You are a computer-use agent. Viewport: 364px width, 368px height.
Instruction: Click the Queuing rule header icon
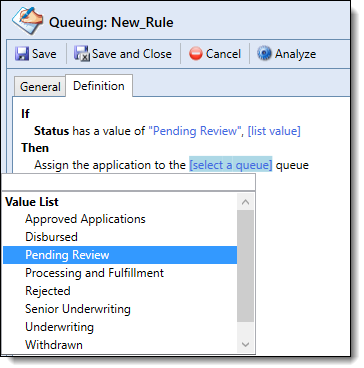pyautogui.click(x=27, y=22)
